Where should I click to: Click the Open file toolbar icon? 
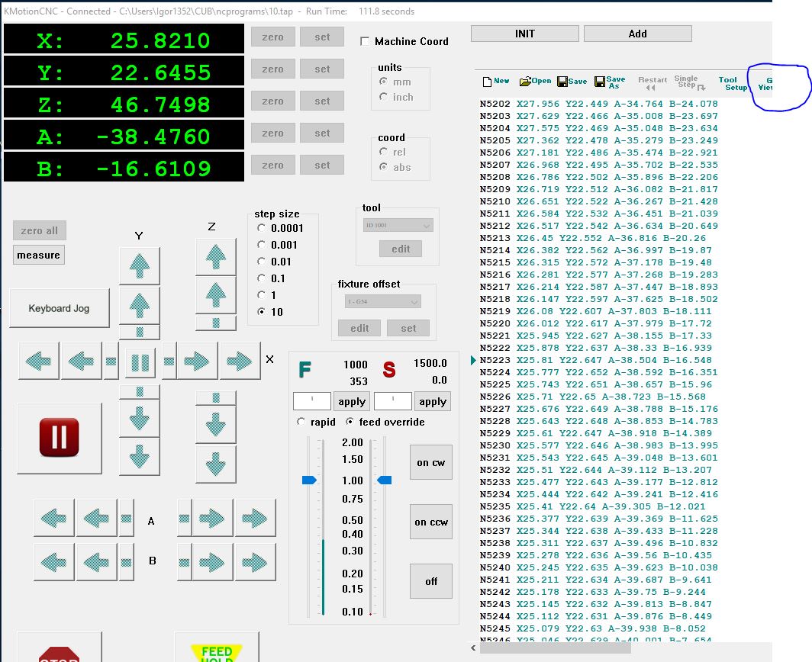click(x=535, y=82)
